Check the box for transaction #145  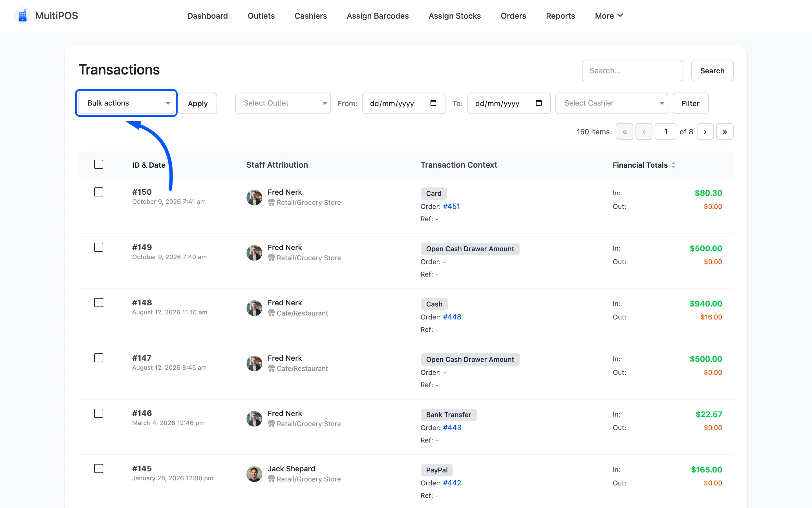pyautogui.click(x=99, y=469)
